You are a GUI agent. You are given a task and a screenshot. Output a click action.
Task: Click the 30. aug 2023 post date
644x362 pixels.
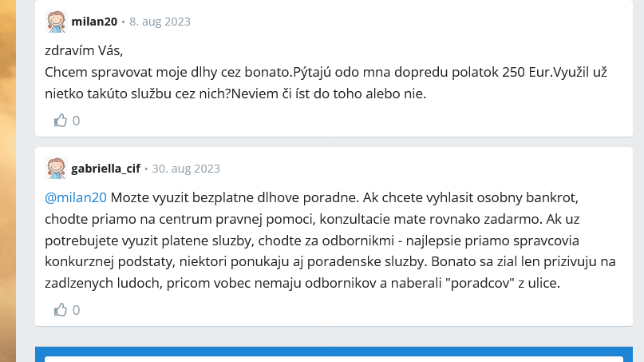(186, 169)
